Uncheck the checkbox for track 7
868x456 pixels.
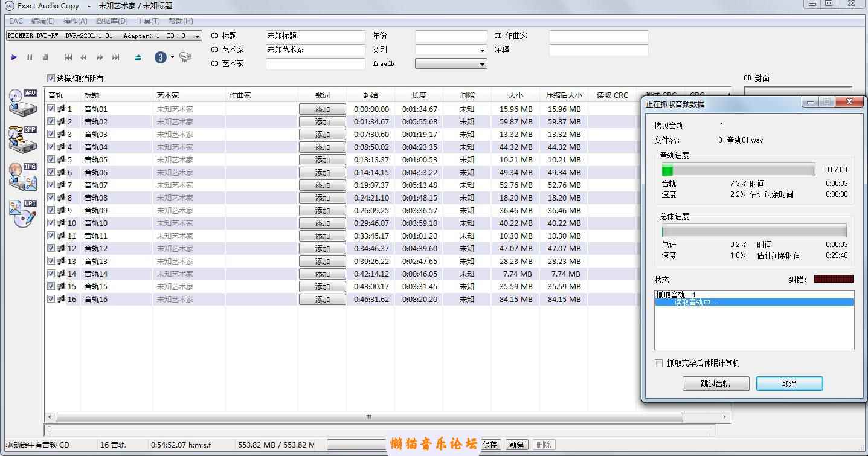coord(51,185)
